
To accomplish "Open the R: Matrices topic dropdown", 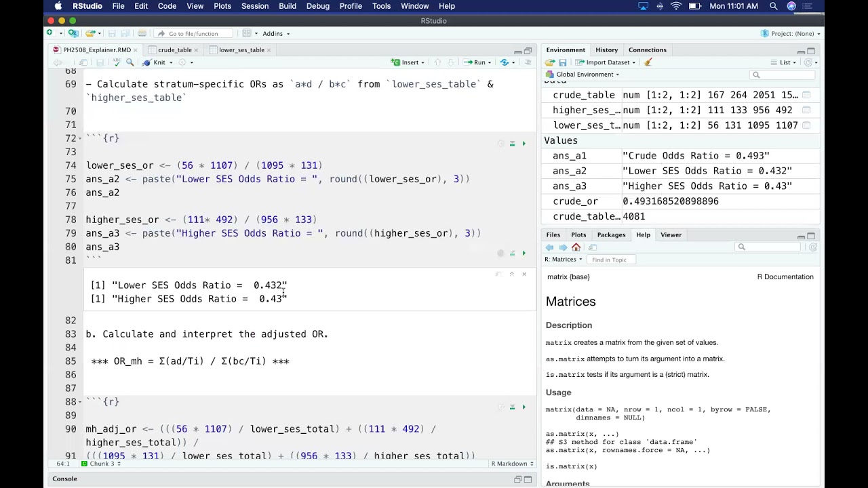I will pyautogui.click(x=564, y=260).
